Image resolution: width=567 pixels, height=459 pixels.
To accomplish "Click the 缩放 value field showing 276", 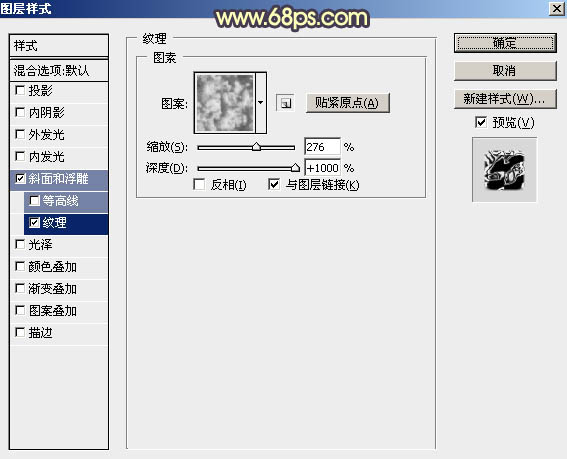I will 322,147.
